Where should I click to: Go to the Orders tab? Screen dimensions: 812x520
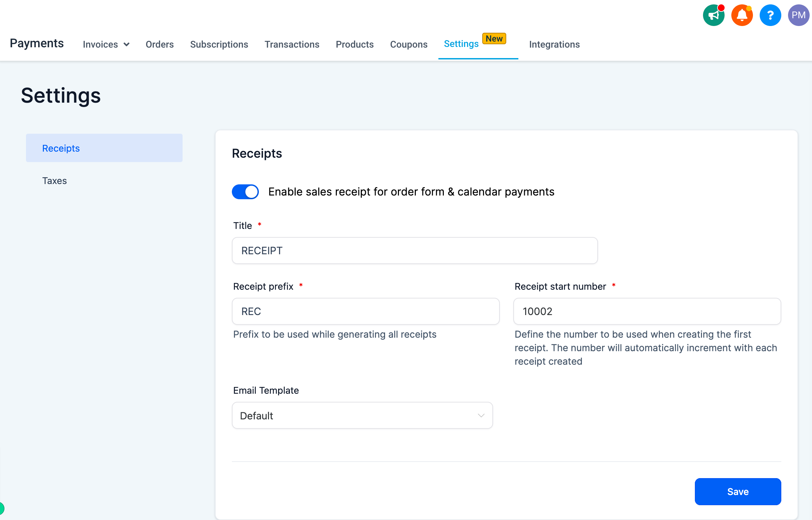pos(160,45)
